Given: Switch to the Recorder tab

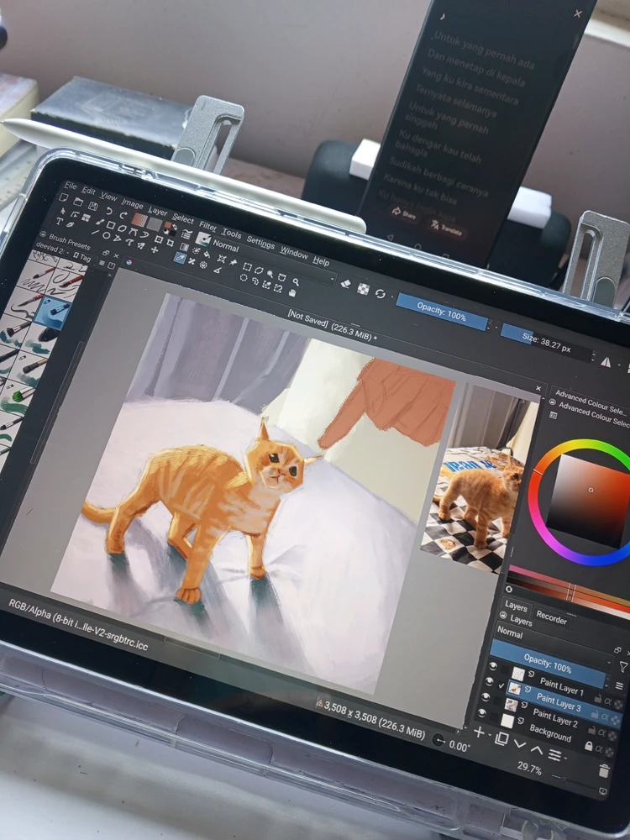Looking at the screenshot, I should (x=551, y=617).
